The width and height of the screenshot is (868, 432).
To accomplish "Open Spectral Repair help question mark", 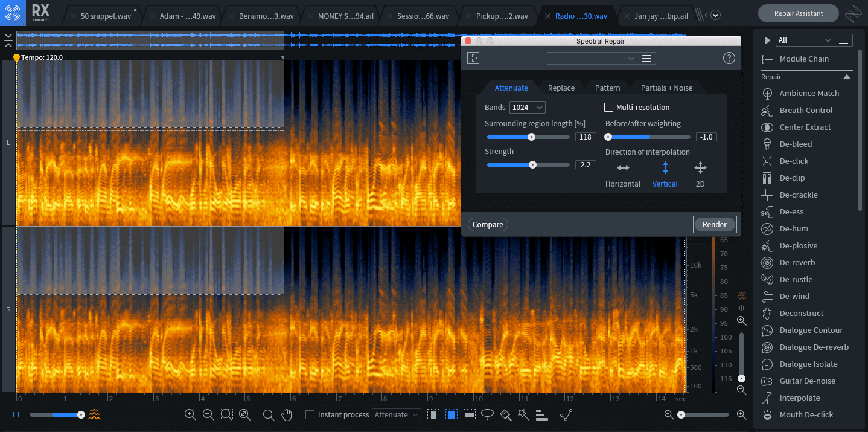I will tap(729, 59).
